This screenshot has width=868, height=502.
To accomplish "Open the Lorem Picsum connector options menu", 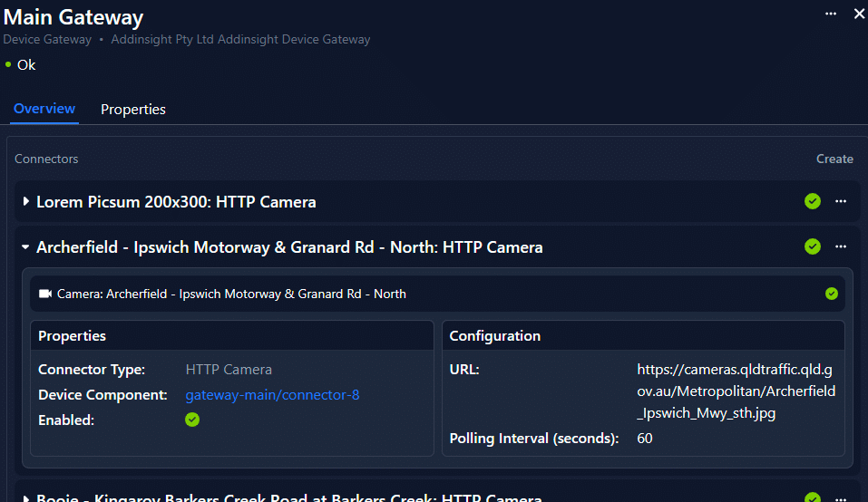I will (841, 201).
